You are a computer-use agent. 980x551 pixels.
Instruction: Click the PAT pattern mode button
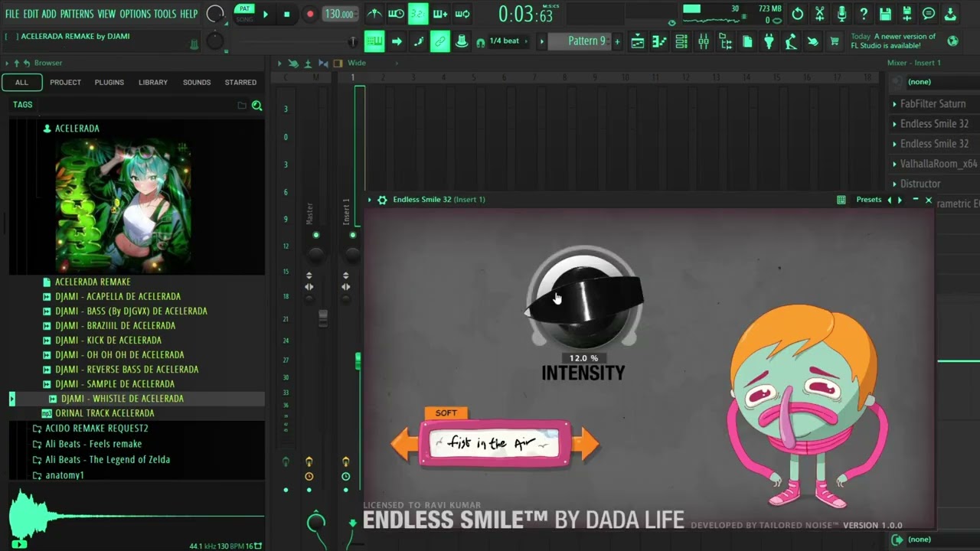244,9
